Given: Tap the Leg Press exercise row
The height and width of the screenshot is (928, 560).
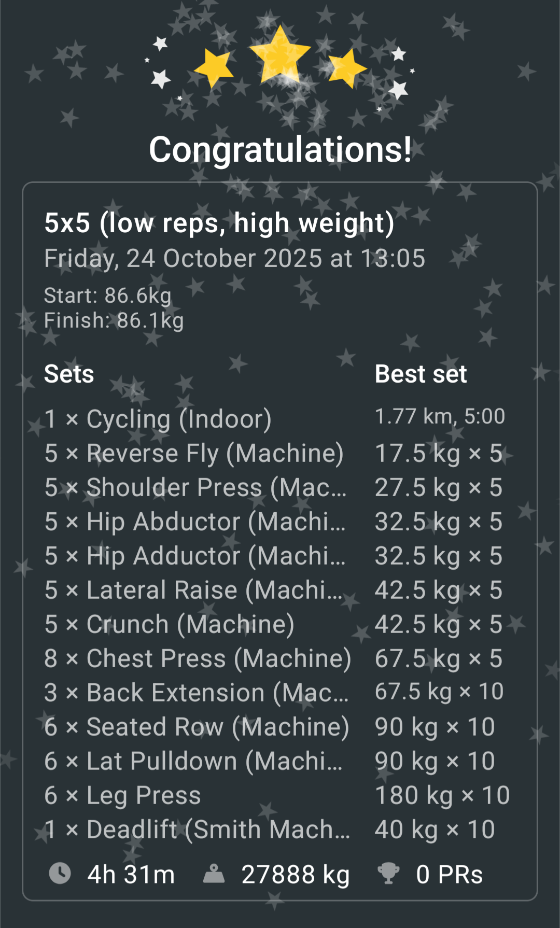Looking at the screenshot, I should 123,795.
